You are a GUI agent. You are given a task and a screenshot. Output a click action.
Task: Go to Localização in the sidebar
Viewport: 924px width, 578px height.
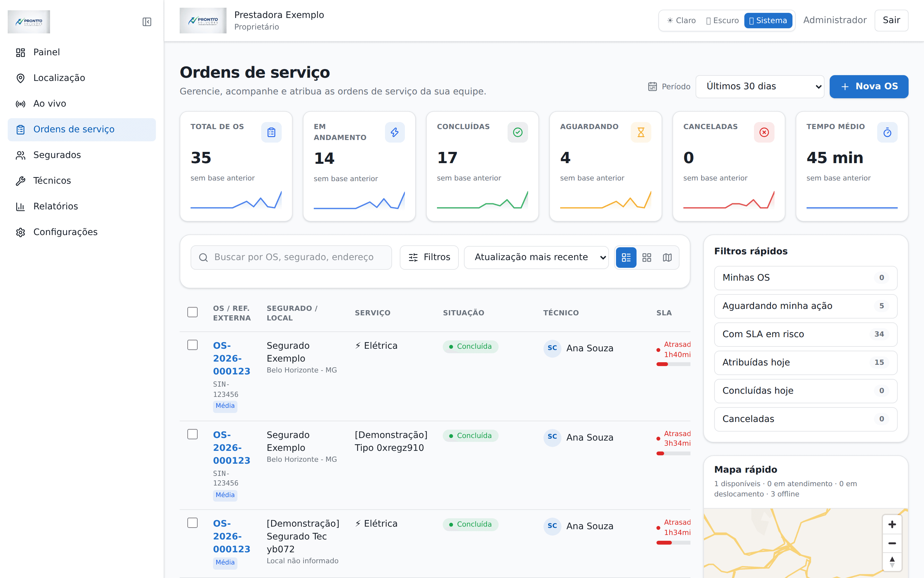pyautogui.click(x=82, y=78)
